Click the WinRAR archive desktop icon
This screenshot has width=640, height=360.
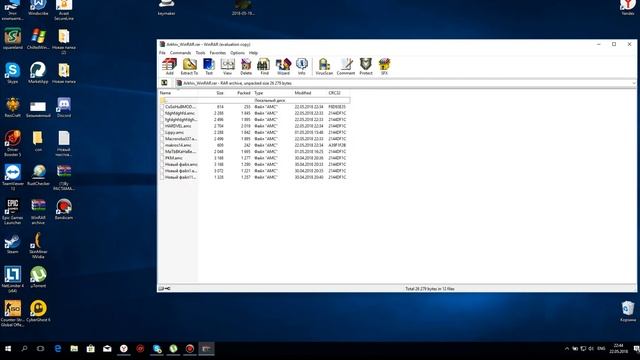click(x=38, y=211)
